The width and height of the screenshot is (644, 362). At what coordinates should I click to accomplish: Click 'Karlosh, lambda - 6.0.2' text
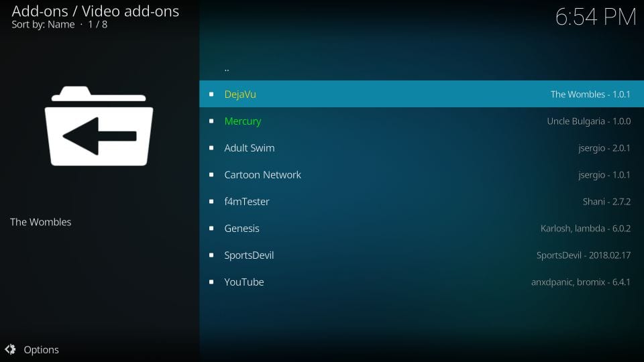click(585, 228)
